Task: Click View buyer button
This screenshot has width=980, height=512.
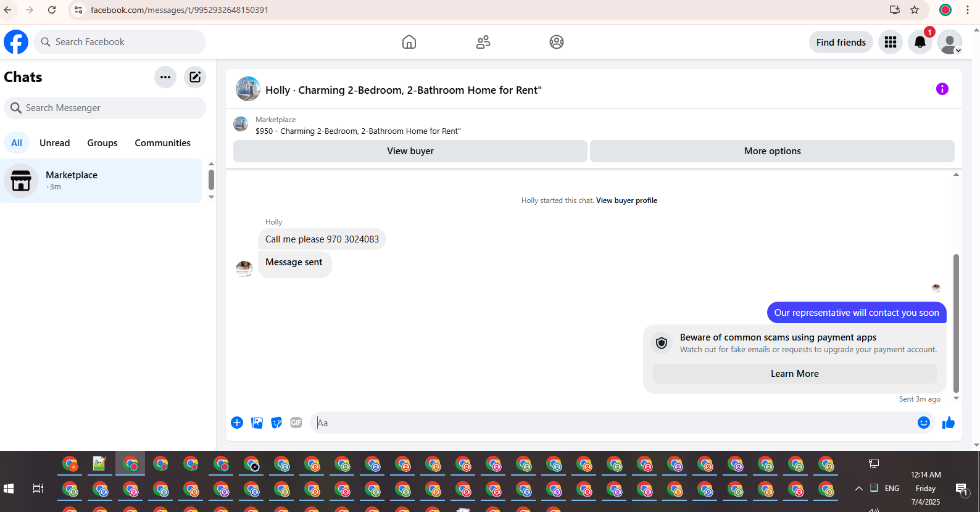Action: [410, 151]
